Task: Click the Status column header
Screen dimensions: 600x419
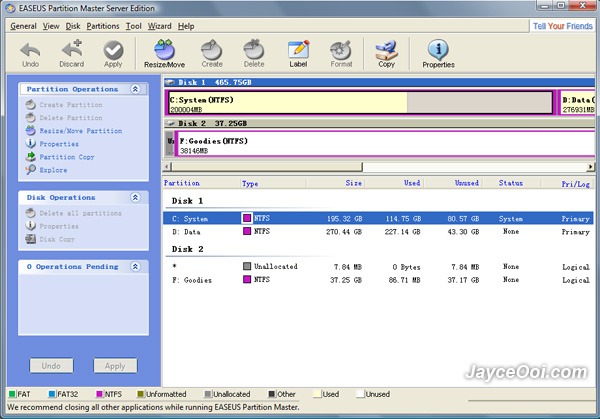Action: click(511, 183)
